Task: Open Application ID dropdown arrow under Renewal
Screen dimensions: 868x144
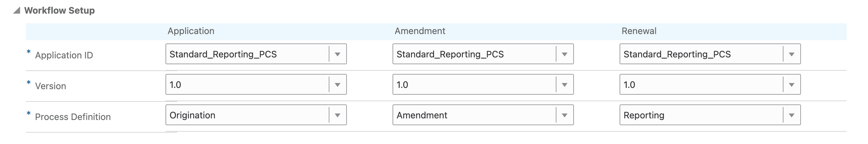Action: pyautogui.click(x=792, y=54)
